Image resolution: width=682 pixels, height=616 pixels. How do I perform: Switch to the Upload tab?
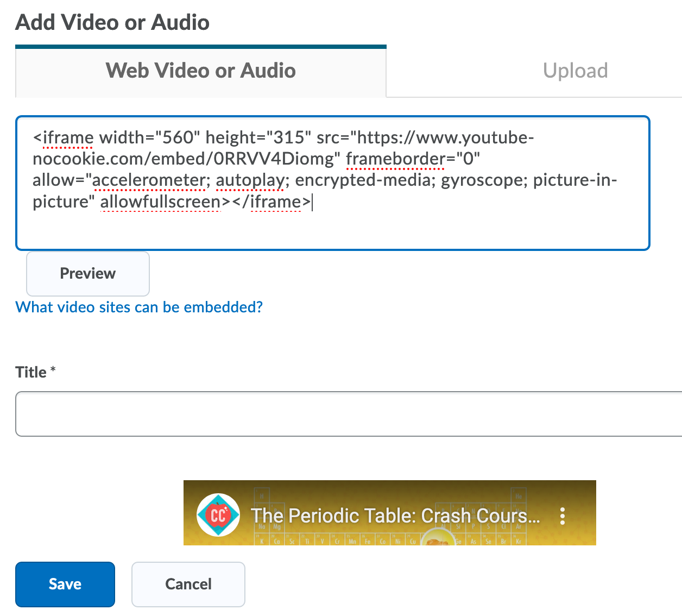click(x=575, y=71)
